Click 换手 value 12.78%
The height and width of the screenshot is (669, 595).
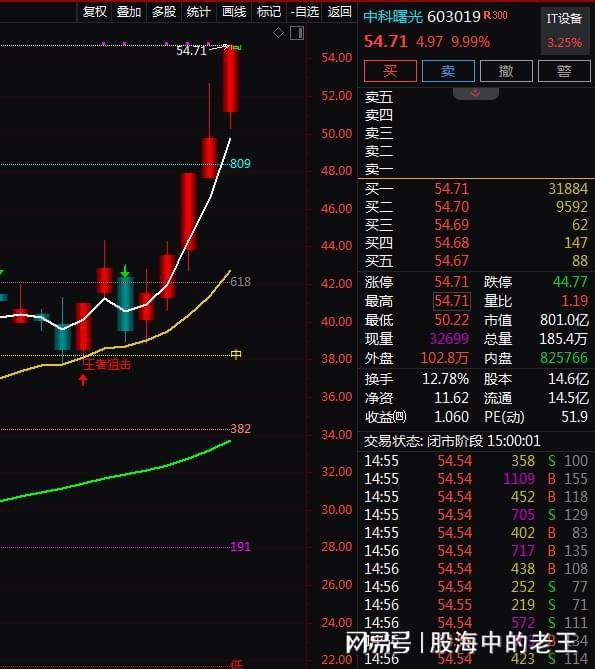tap(445, 378)
